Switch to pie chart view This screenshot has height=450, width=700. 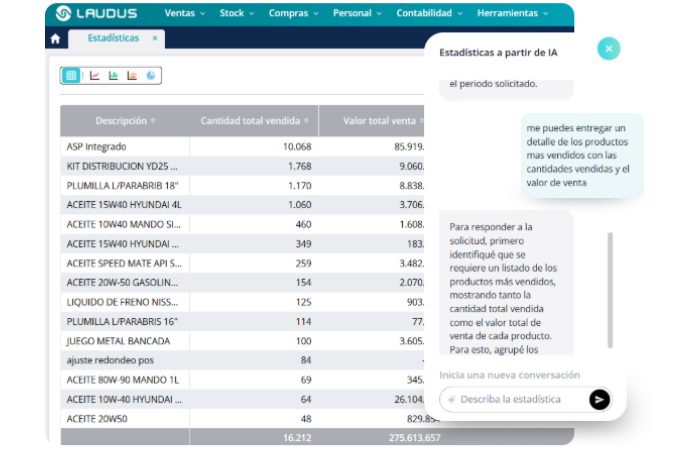click(151, 75)
